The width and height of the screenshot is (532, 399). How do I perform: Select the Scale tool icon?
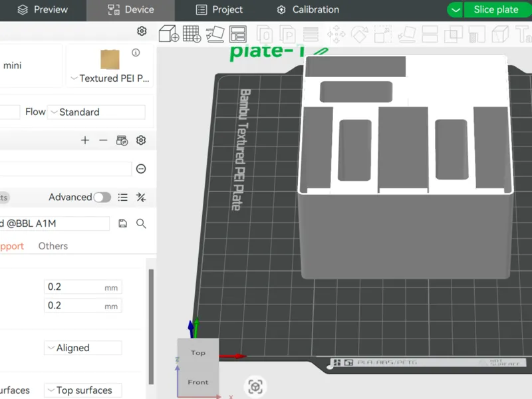(x=383, y=35)
